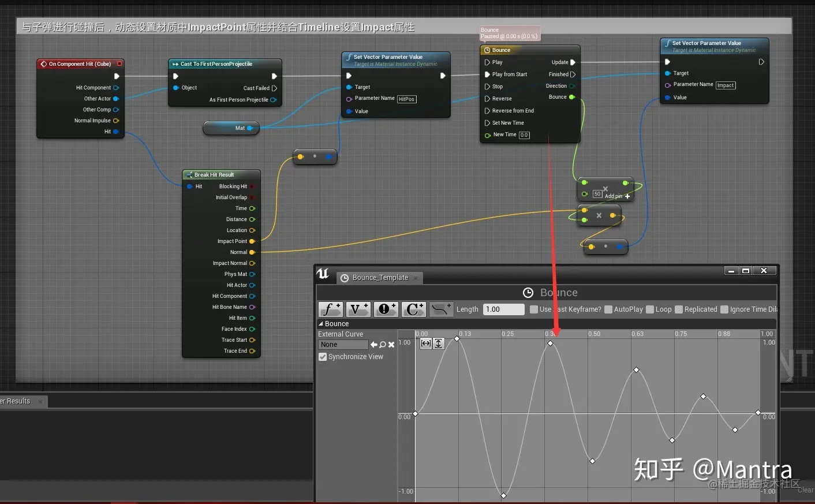Click the Add Float Track button
The height and width of the screenshot is (504, 815).
click(331, 309)
